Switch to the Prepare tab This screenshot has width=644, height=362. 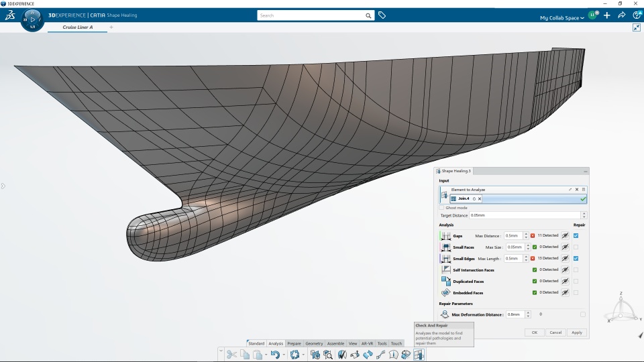[x=294, y=343]
